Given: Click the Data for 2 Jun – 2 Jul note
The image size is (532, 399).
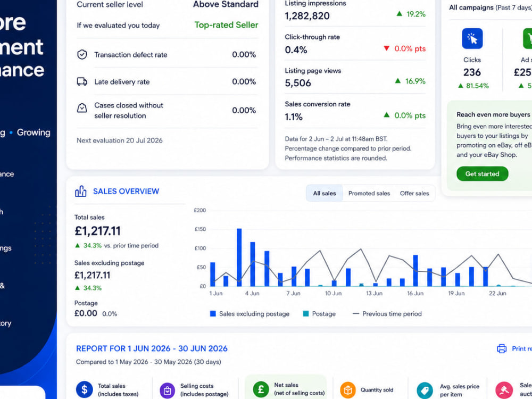Looking at the screenshot, I should point(336,139).
